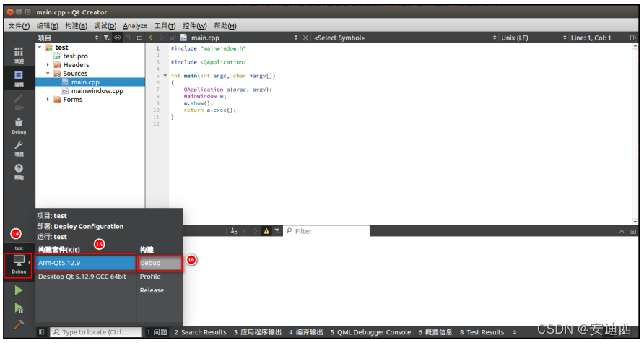Open the output panes more dropdown arrows
The height and width of the screenshot is (343, 644).
515,332
